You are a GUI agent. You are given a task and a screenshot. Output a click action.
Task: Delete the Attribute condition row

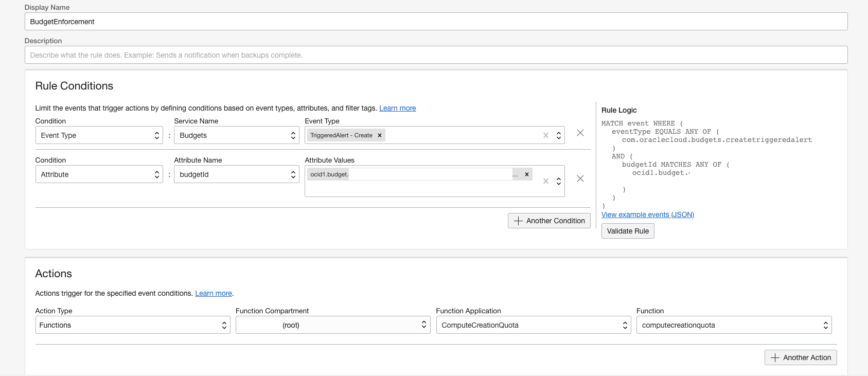tap(580, 178)
